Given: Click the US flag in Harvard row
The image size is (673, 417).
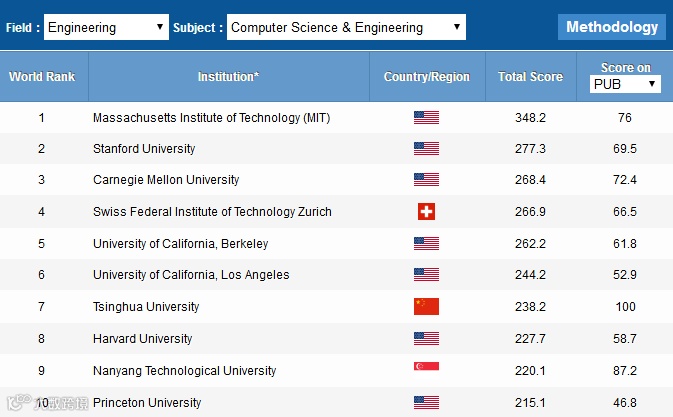Looking at the screenshot, I should (x=426, y=339).
